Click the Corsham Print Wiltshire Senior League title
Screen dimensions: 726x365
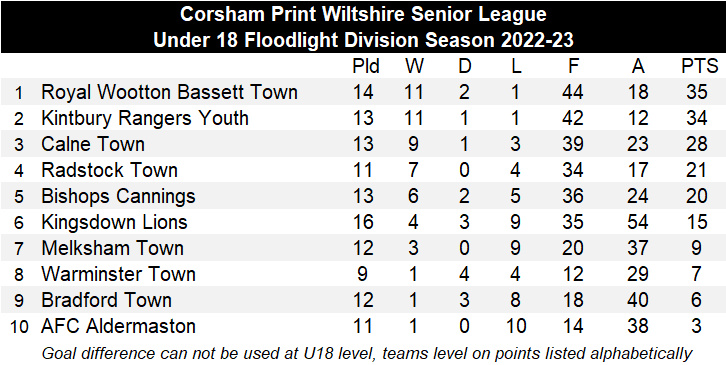coord(363,14)
